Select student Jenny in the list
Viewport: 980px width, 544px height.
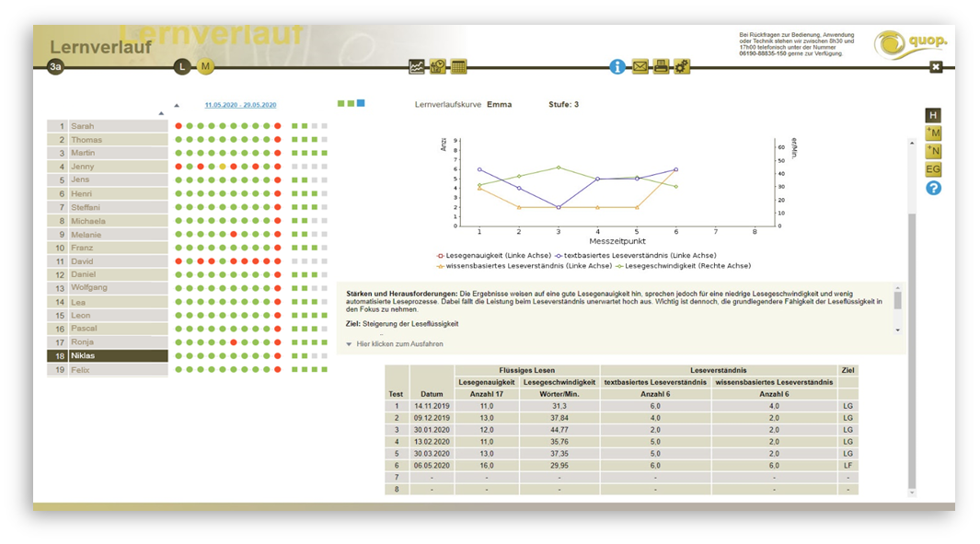108,167
